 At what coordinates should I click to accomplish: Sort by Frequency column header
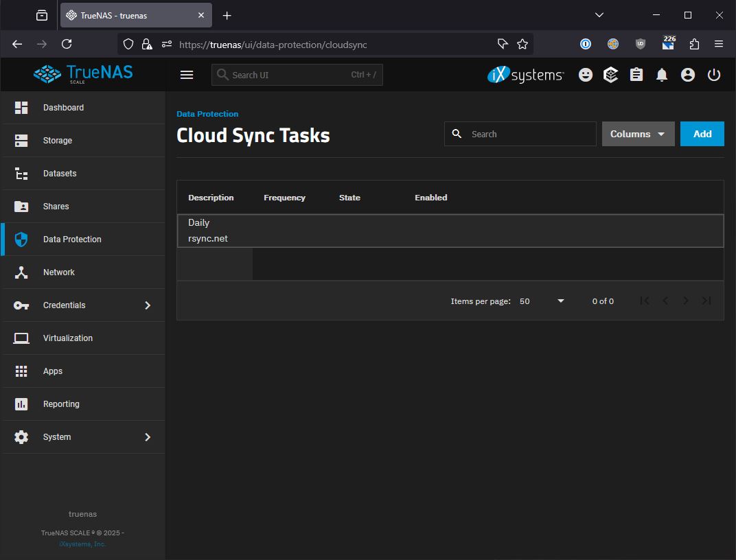(284, 198)
